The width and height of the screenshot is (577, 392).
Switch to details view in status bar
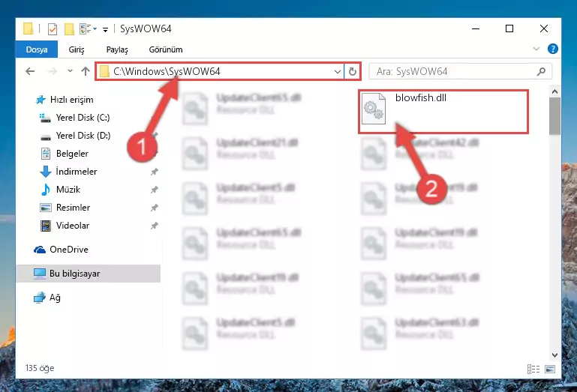pyautogui.click(x=533, y=369)
